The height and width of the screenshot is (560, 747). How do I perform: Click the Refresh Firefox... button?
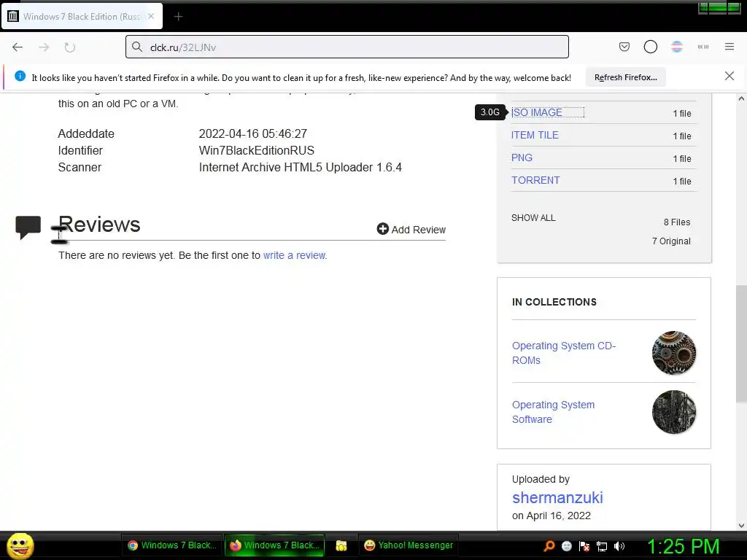[625, 77]
